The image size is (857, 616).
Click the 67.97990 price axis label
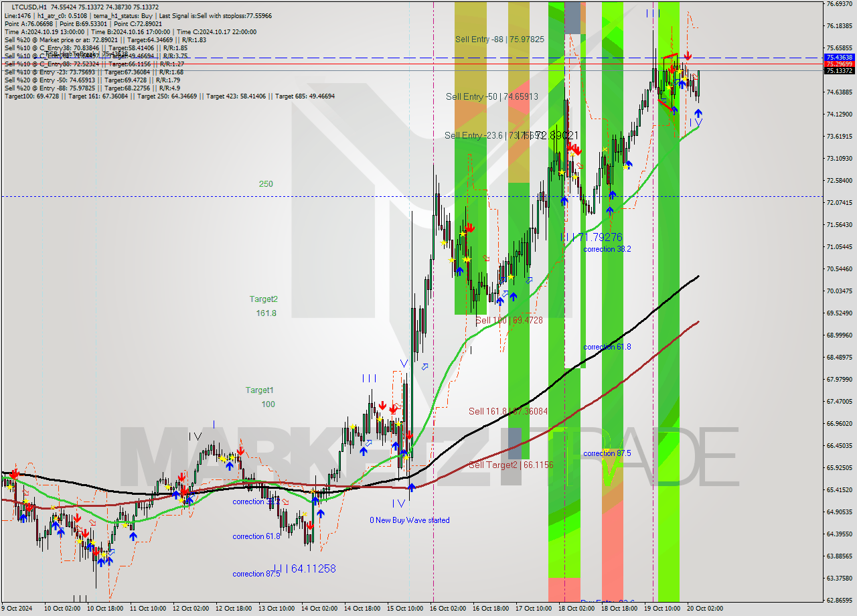click(839, 379)
